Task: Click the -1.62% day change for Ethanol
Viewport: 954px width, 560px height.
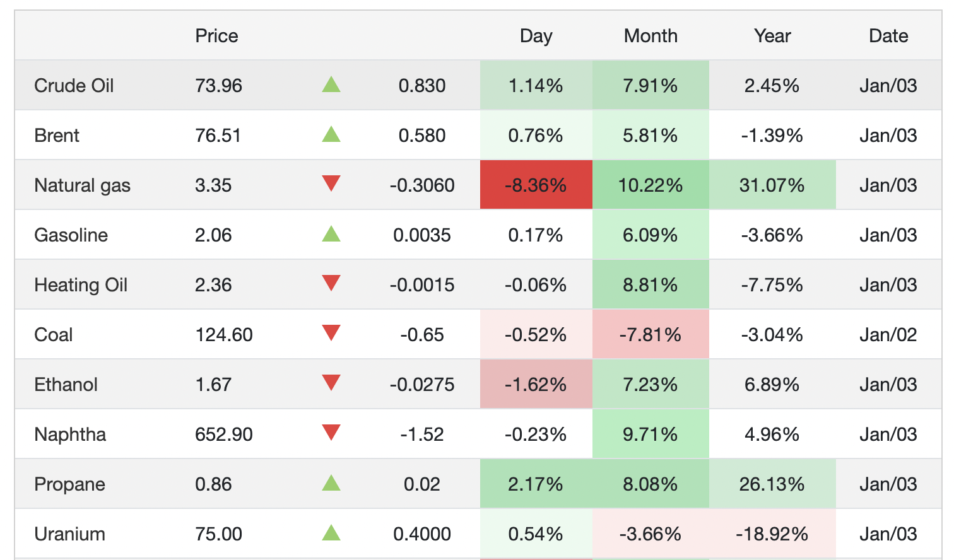Action: tap(536, 384)
